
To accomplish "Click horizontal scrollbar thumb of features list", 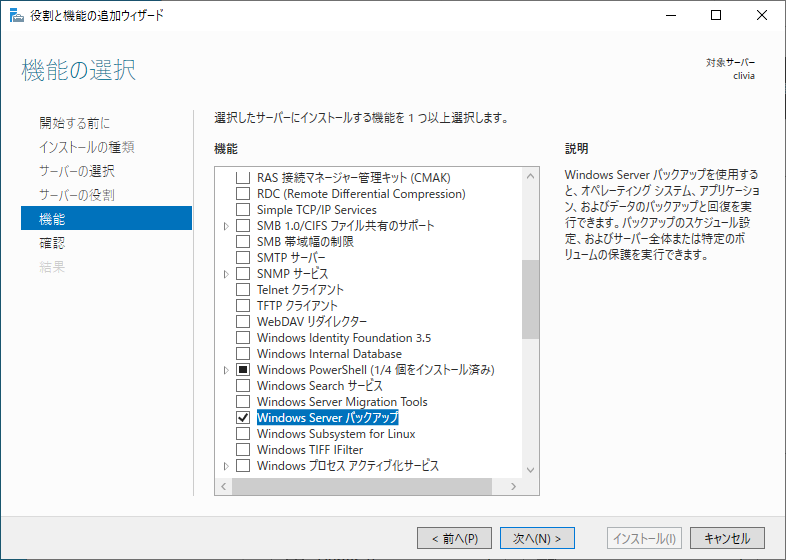I will 361,486.
